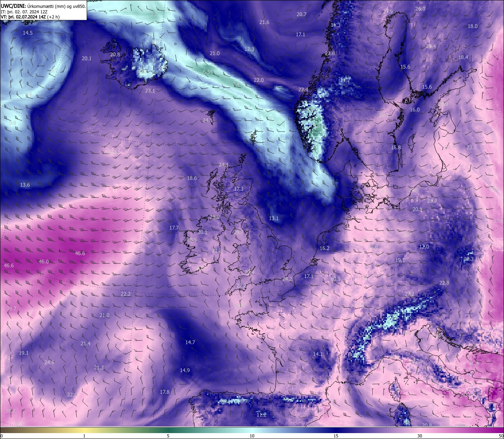This screenshot has height=439, width=504.
Task: Click the 28.7 value over northern Poland
Action: [x=432, y=201]
